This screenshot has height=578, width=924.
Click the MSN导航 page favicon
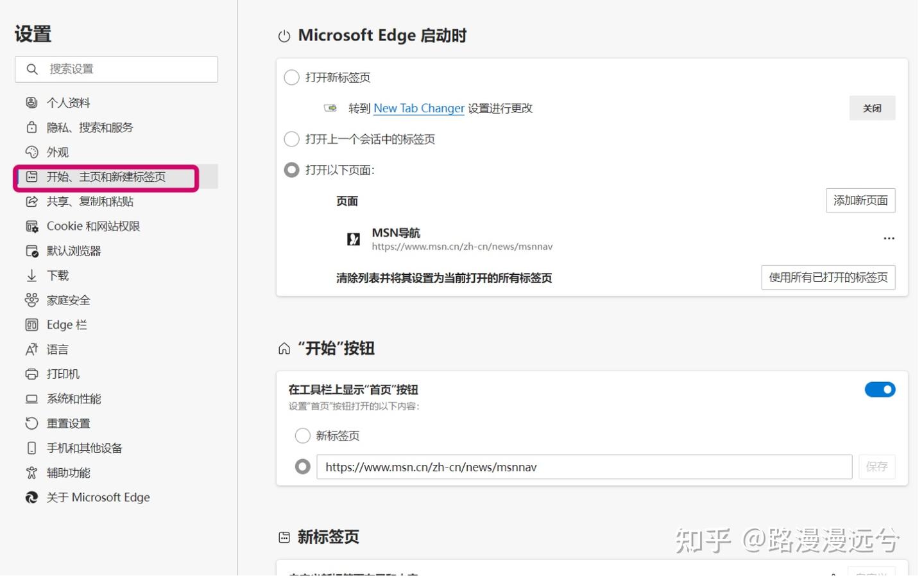click(353, 239)
